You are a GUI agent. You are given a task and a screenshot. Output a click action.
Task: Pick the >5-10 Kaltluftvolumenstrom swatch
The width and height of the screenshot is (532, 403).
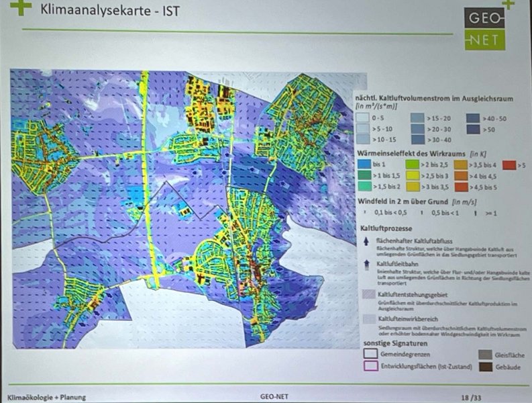click(362, 128)
